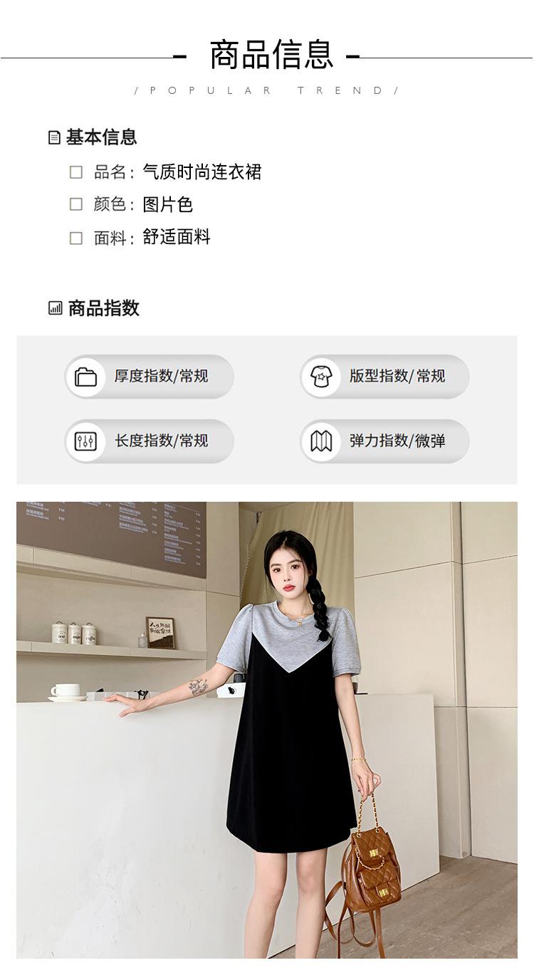
Task: Click the 商品信息 title heading
Action: point(271,56)
